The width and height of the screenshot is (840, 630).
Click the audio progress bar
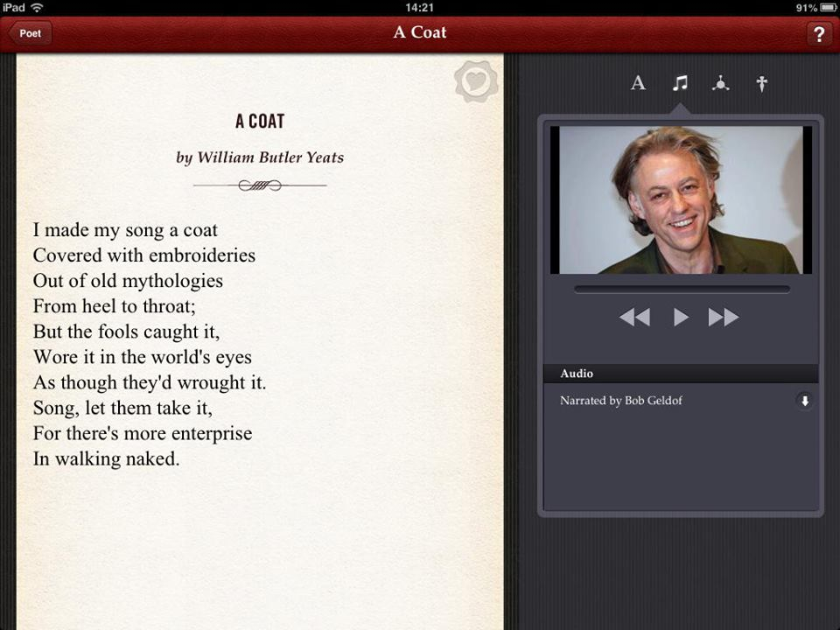click(682, 290)
